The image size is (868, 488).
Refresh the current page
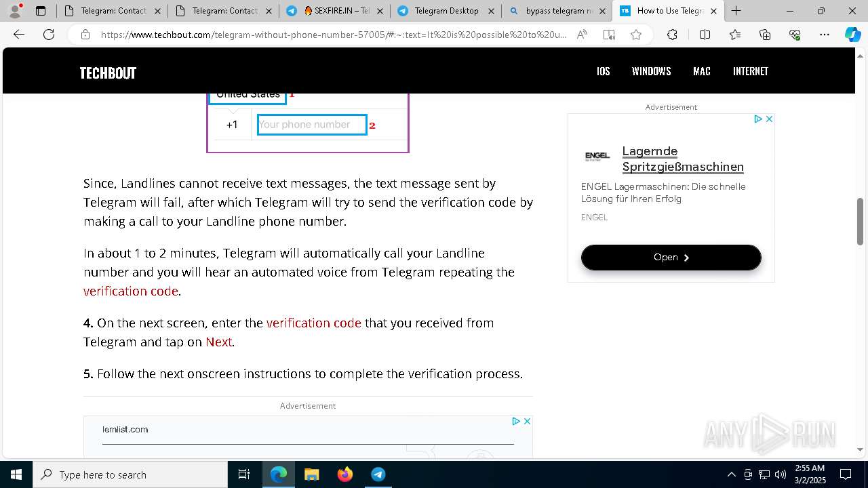pyautogui.click(x=49, y=35)
